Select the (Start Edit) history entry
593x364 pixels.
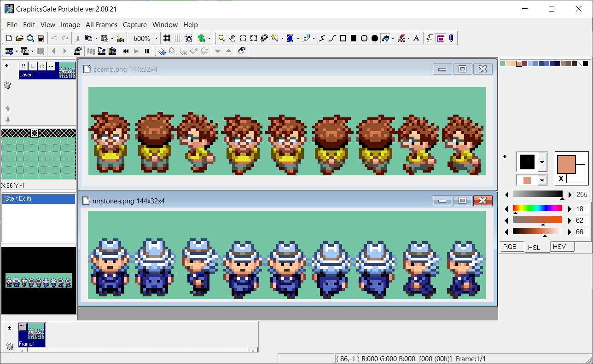[x=39, y=199]
